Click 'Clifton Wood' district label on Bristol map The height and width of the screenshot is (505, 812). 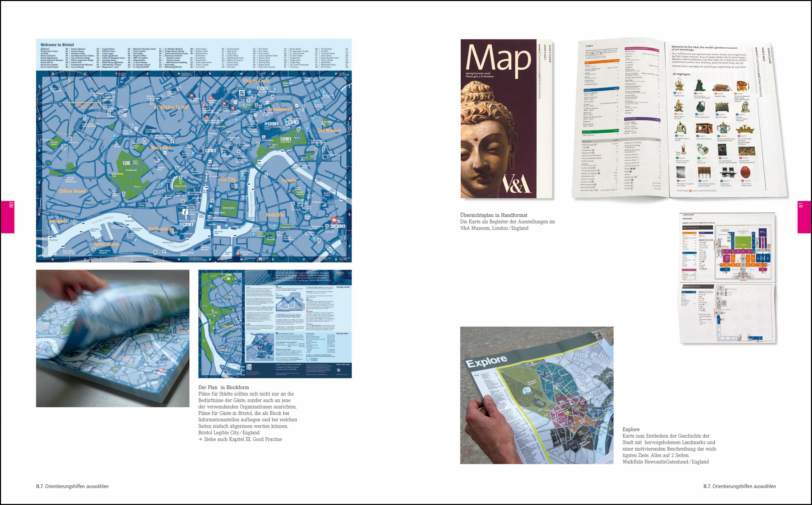[72, 191]
